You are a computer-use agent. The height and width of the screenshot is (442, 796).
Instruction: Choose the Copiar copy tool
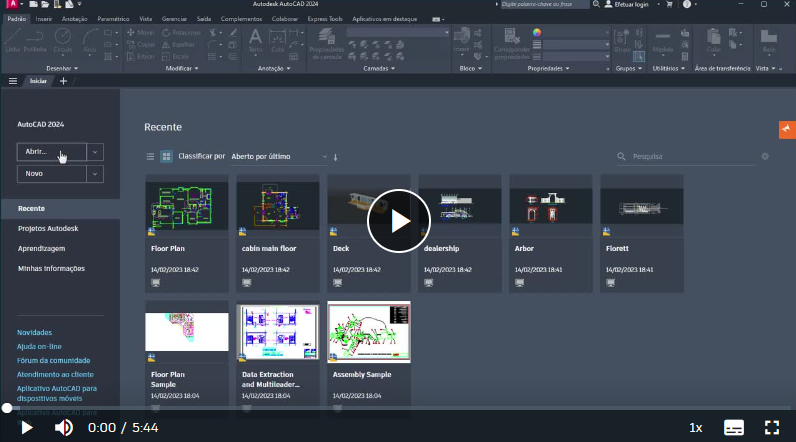[x=140, y=45]
